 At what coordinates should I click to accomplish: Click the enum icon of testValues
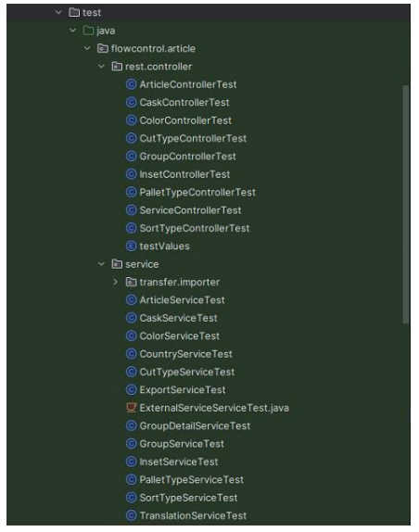132,246
